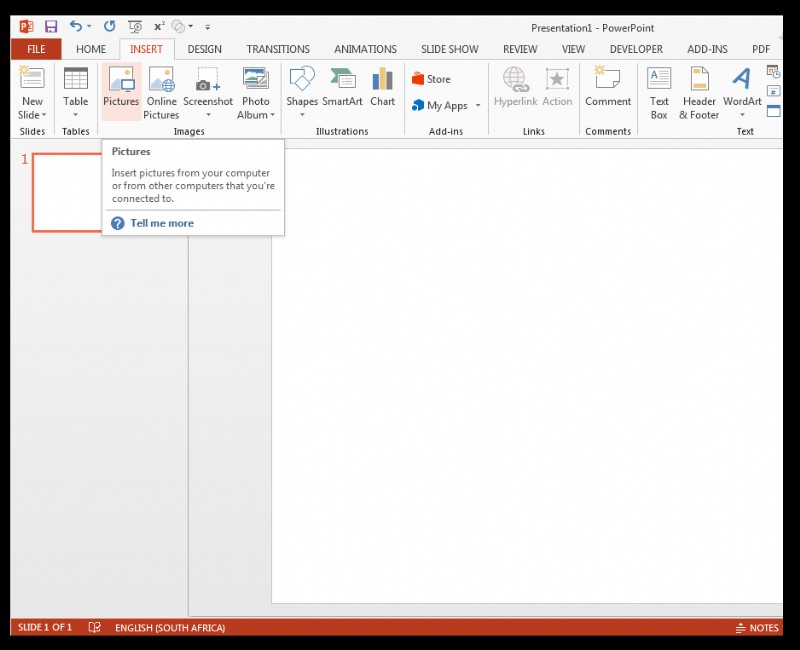
Task: Expand the New Slide dropdown arrow
Action: point(32,115)
